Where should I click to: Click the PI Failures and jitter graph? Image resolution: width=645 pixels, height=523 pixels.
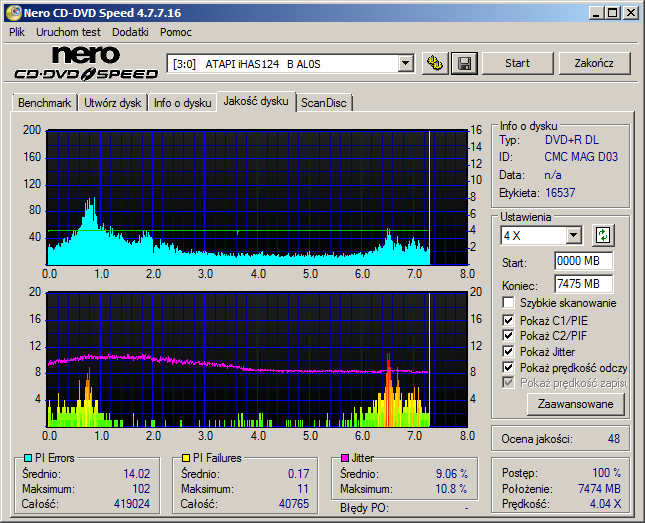click(258, 360)
